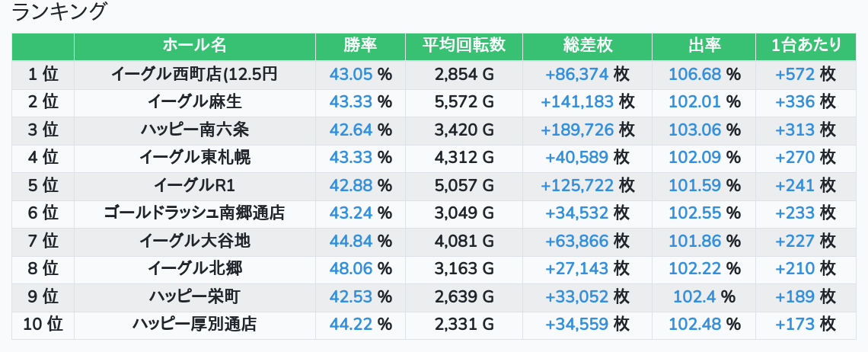This screenshot has width=868, height=352.
Task: Click the イーグル大谷地 hall name
Action: click(x=194, y=241)
